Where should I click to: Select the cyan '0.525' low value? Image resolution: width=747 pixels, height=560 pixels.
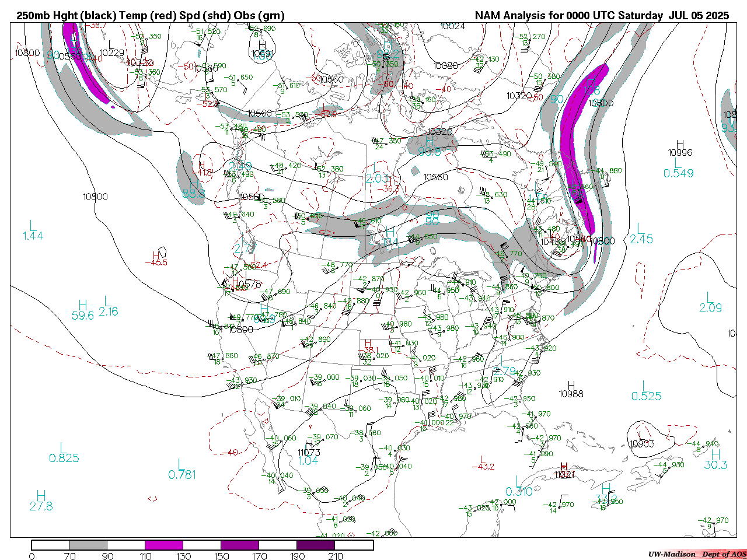pos(647,396)
